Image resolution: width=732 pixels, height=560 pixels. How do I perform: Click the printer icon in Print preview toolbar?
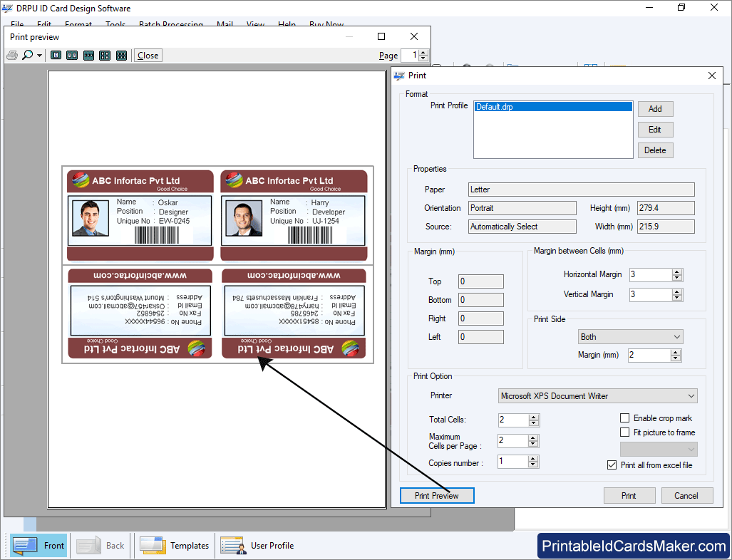click(x=12, y=55)
